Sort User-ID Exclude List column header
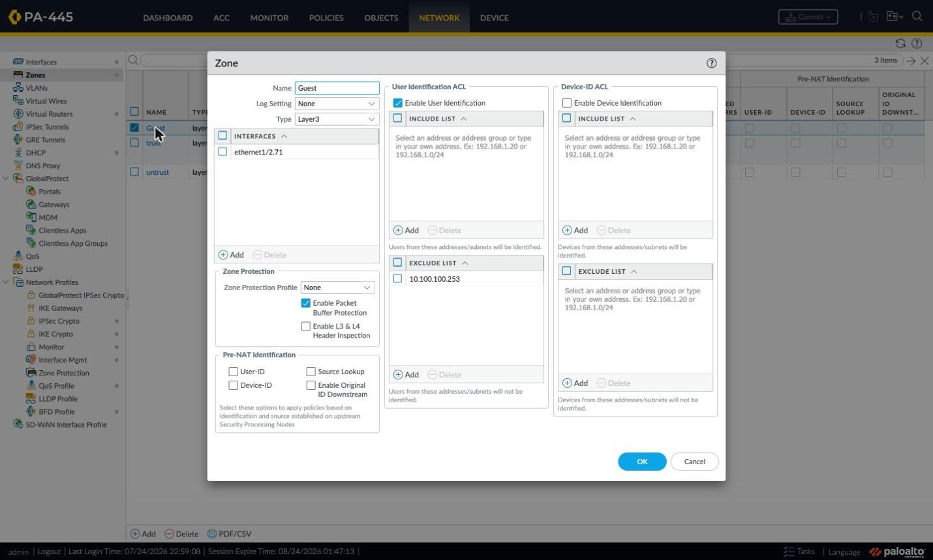933x560 pixels. [x=433, y=263]
